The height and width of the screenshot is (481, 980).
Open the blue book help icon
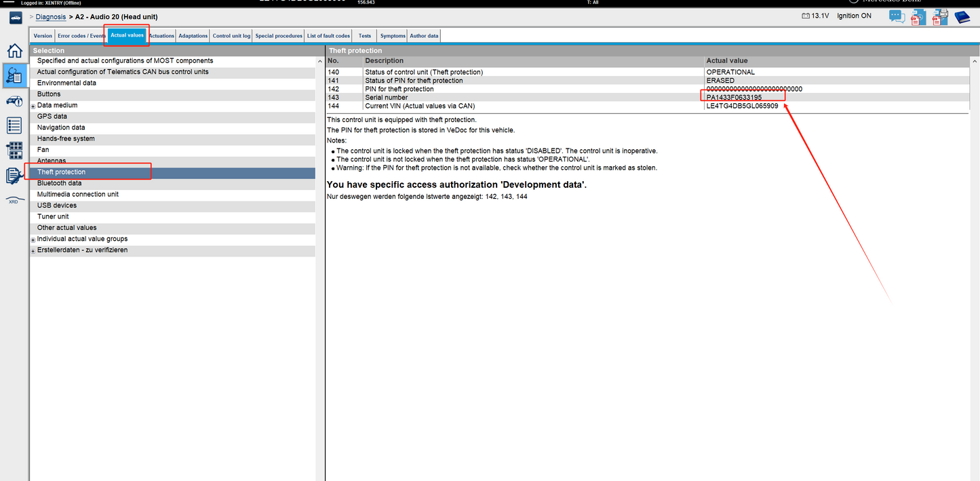click(x=962, y=17)
